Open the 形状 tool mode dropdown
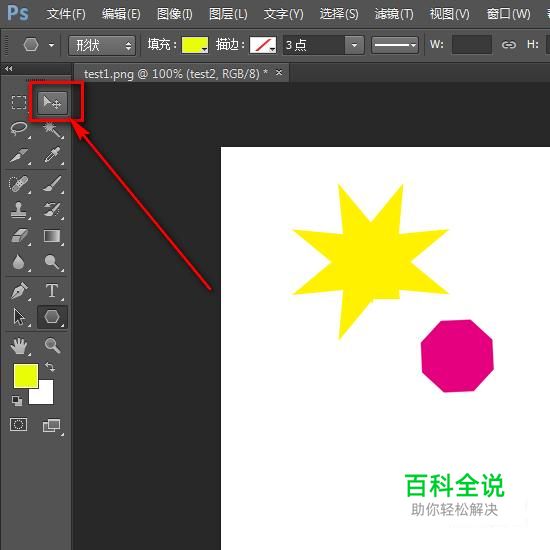Viewport: 550px width, 550px height. [x=102, y=45]
